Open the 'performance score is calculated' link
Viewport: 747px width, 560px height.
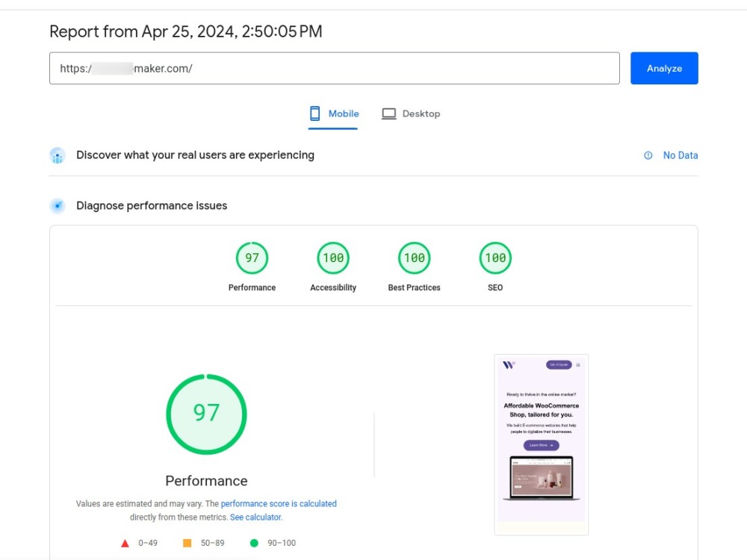(279, 504)
